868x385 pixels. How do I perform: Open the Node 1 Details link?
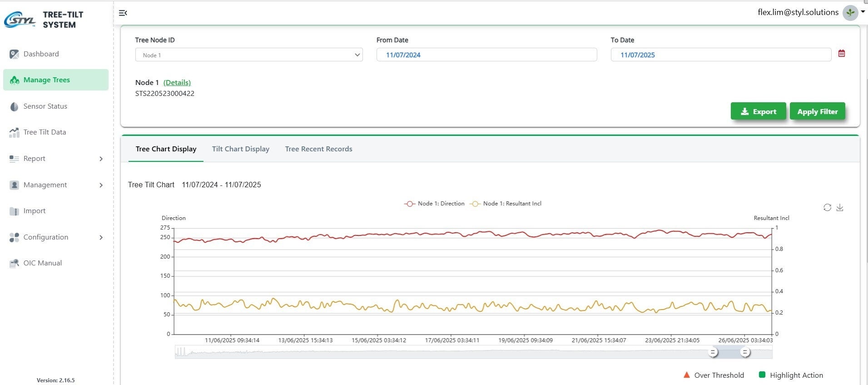(x=177, y=83)
